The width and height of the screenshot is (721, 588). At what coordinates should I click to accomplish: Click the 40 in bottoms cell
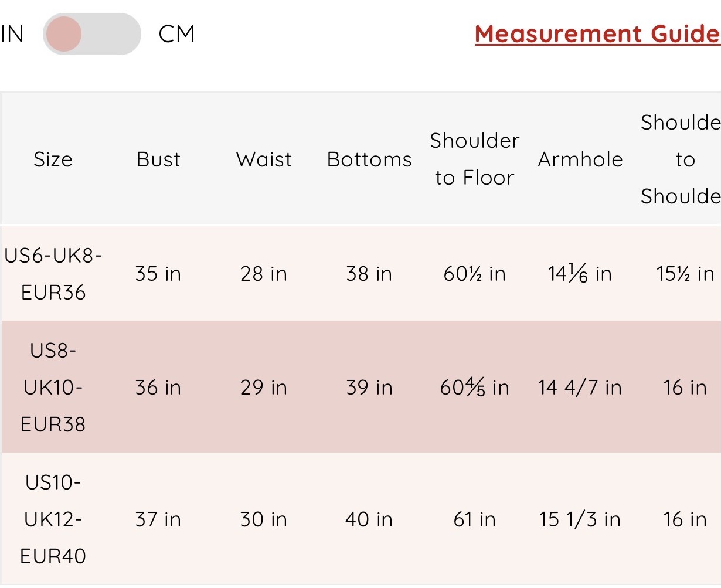click(369, 519)
